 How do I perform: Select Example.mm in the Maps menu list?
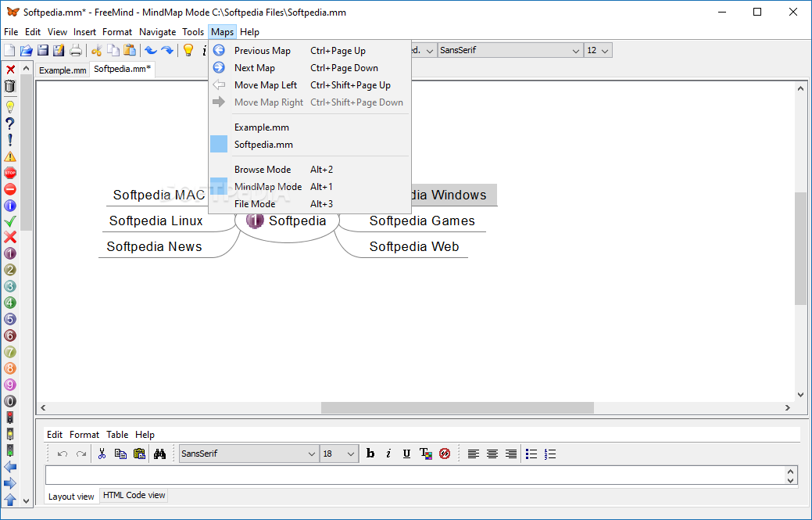309,127
